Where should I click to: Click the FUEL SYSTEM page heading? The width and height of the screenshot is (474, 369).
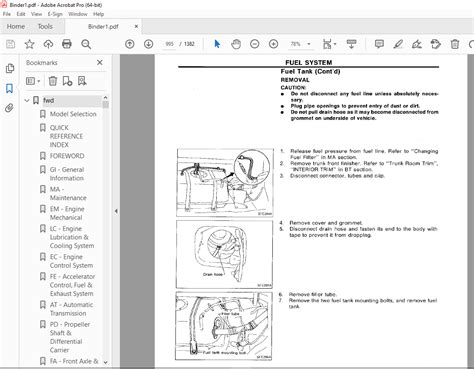coord(309,62)
